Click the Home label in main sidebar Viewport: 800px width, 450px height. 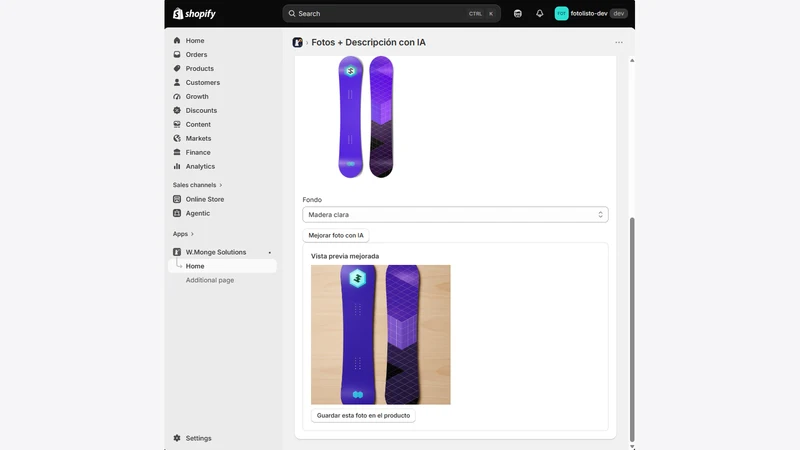click(x=195, y=40)
